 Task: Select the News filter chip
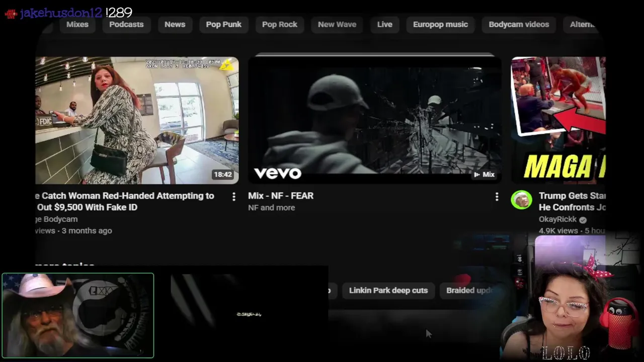pos(175,24)
